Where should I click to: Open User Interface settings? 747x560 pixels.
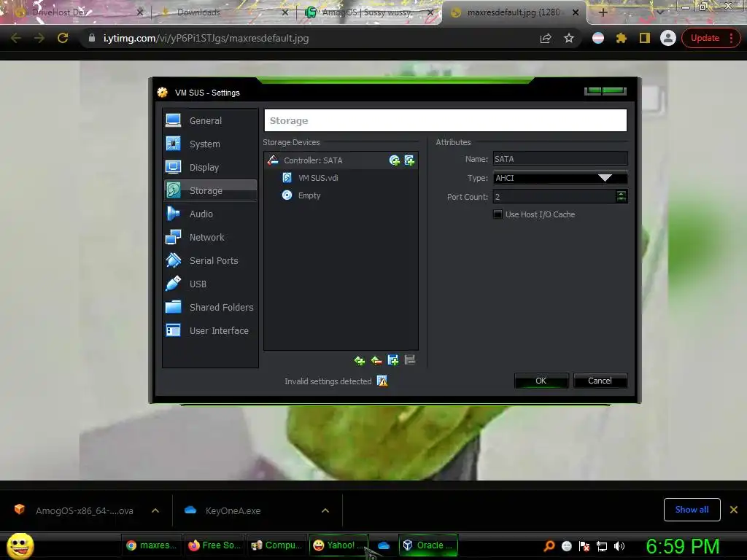(x=209, y=330)
